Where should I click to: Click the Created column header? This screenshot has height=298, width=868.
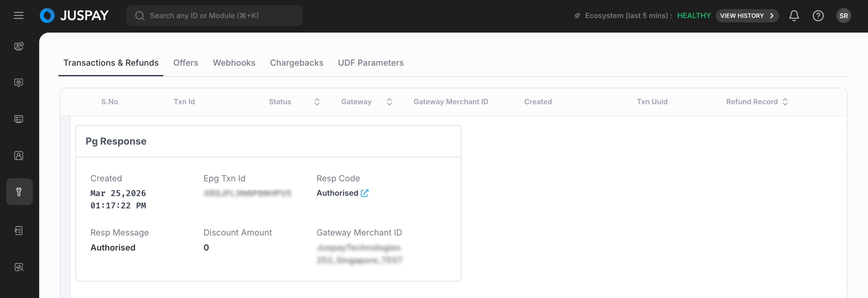pos(538,102)
